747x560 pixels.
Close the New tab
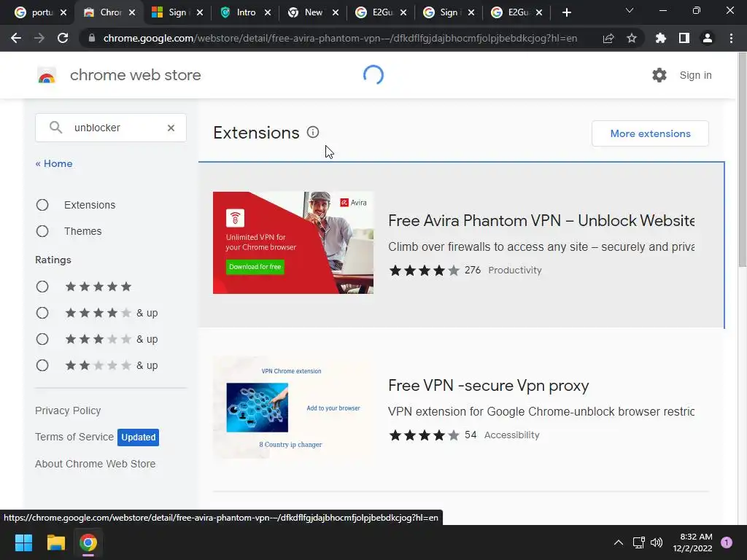(336, 12)
